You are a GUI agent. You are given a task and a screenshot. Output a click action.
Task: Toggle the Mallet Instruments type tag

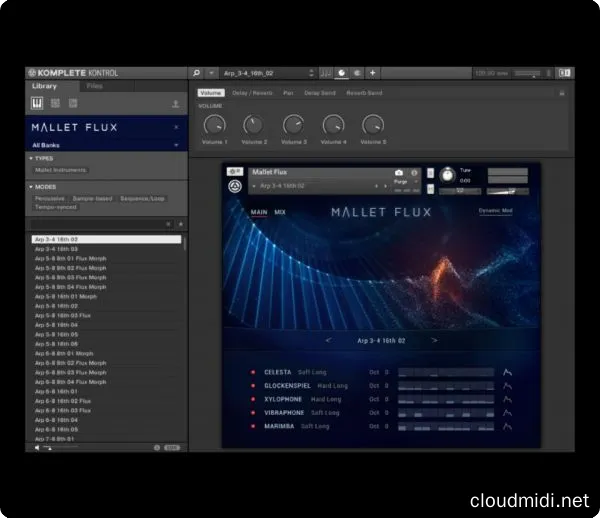coord(60,170)
